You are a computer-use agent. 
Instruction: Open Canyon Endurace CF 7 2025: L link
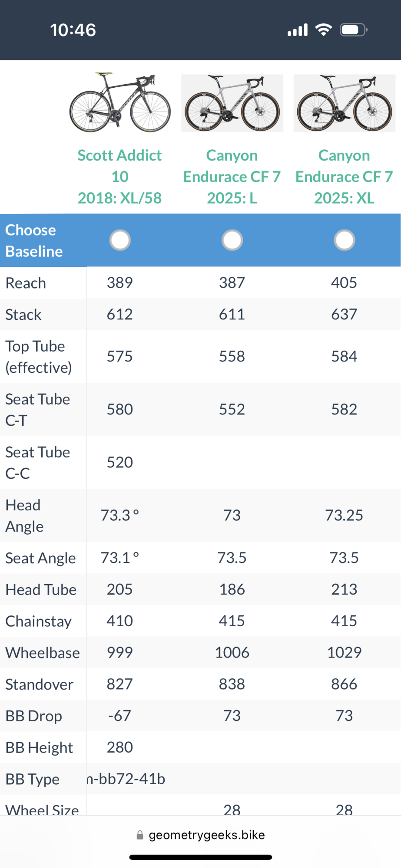tap(232, 177)
